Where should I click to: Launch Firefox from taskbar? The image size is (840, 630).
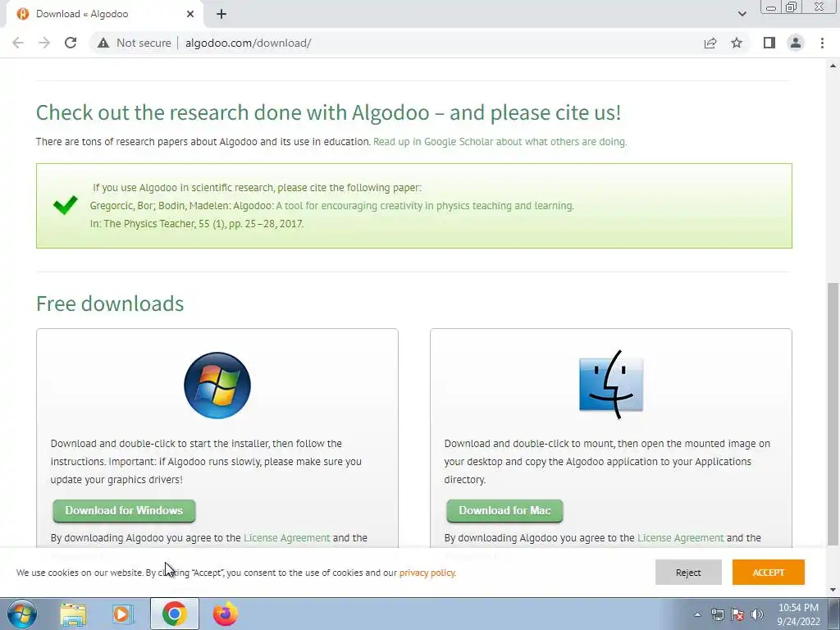tap(226, 614)
